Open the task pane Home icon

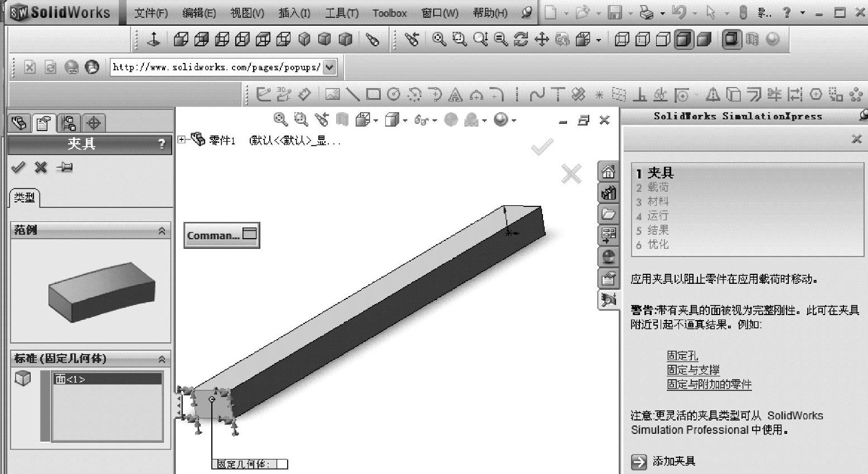point(608,172)
